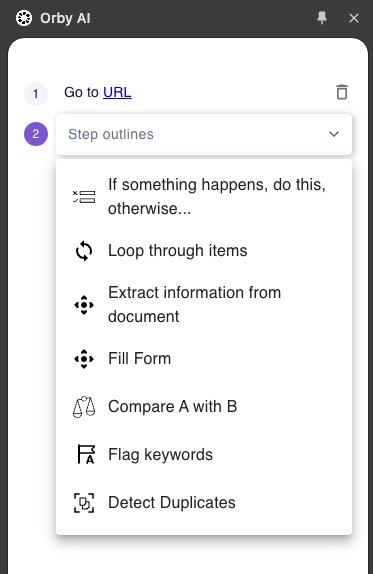Choose Loop through items option
This screenshot has width=373, height=574.
[x=204, y=251]
